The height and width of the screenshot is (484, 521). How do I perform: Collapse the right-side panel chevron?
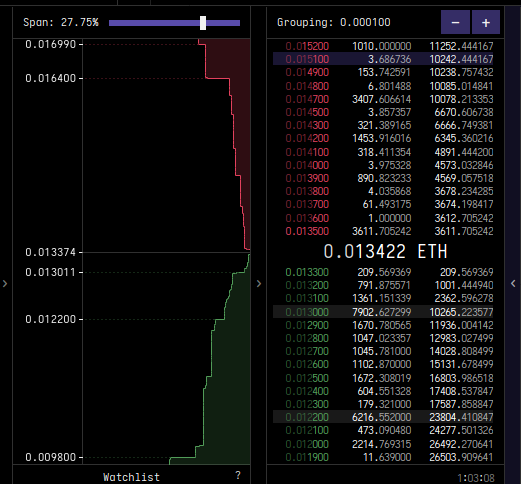[x=513, y=283]
